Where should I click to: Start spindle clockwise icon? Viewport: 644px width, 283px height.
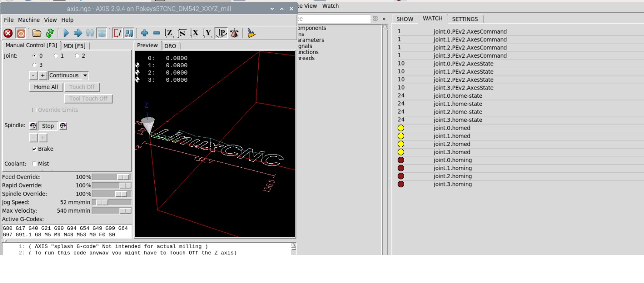[x=63, y=126]
